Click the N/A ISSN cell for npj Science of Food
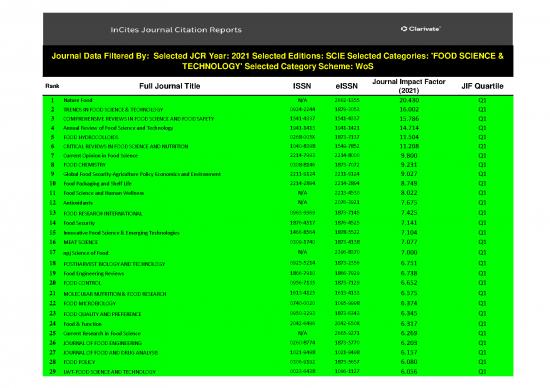This screenshot has height=388, width=550. 302,252
